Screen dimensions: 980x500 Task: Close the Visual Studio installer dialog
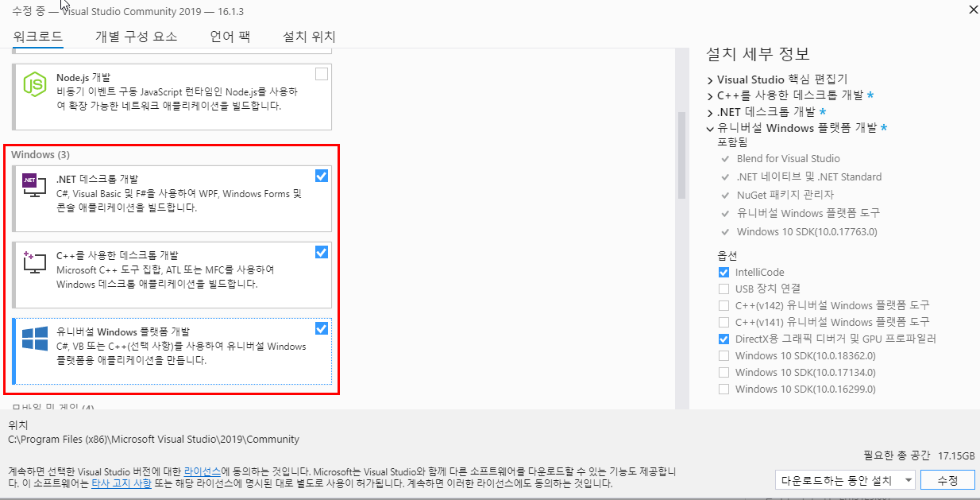(973, 10)
